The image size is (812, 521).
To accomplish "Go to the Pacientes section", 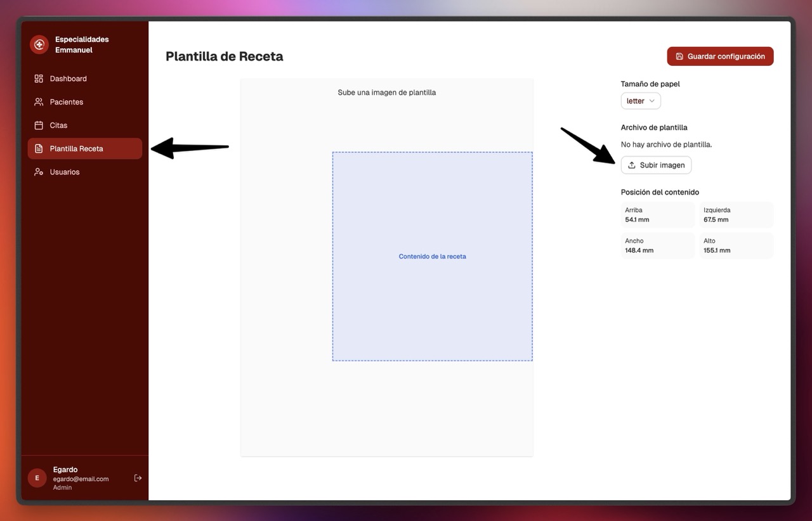I will pyautogui.click(x=67, y=102).
